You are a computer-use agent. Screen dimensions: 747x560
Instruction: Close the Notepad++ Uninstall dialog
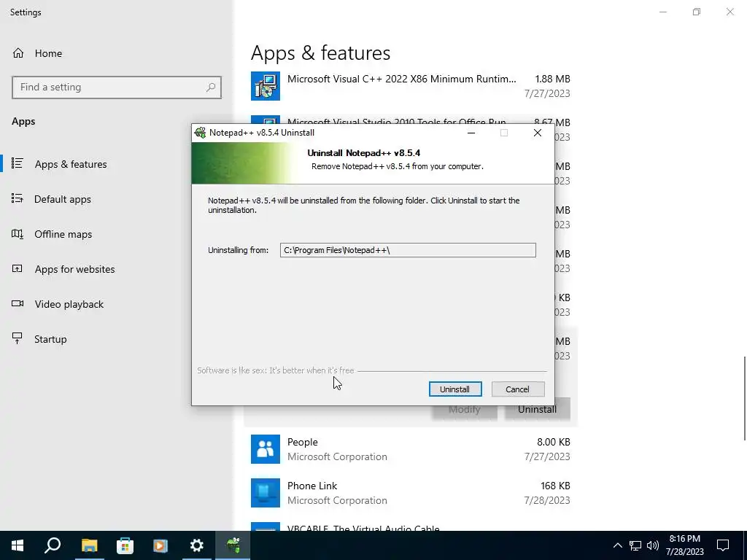[538, 133]
